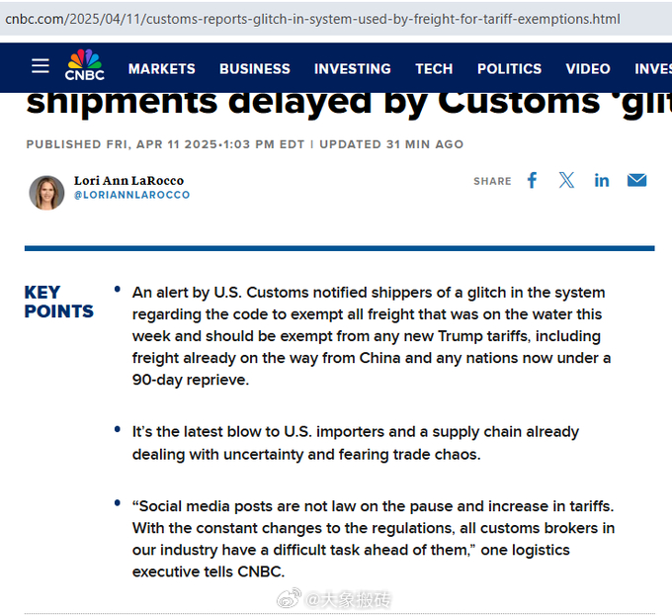The image size is (672, 616).
Task: Open Lori Ann LaRocco author page
Action: click(128, 181)
